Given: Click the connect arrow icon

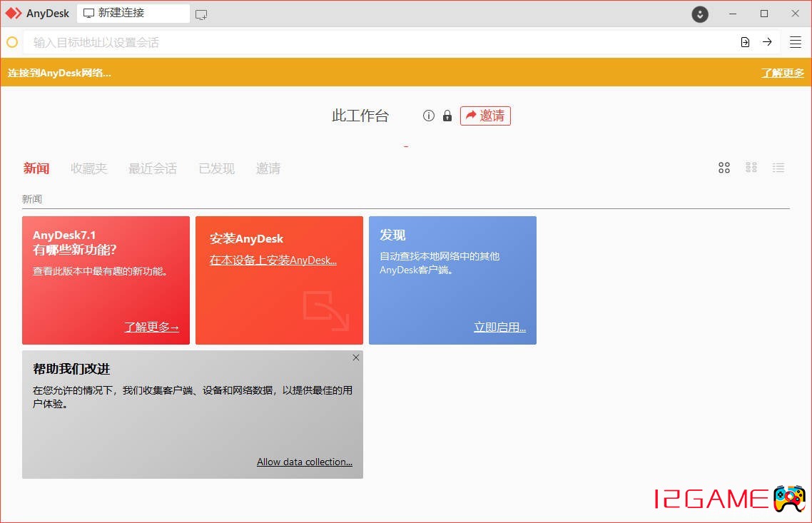Looking at the screenshot, I should pos(767,42).
